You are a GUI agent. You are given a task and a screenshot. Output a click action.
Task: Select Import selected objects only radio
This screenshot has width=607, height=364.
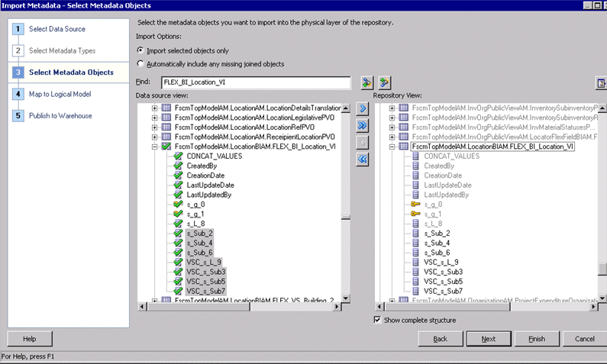[x=140, y=50]
